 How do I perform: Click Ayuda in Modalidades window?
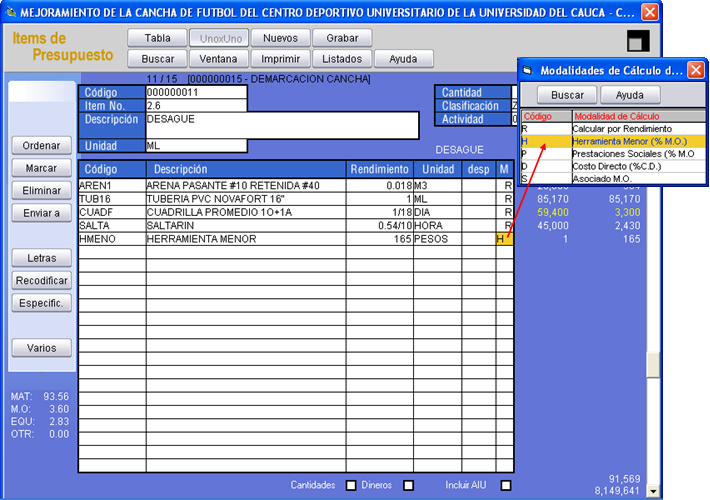[630, 95]
